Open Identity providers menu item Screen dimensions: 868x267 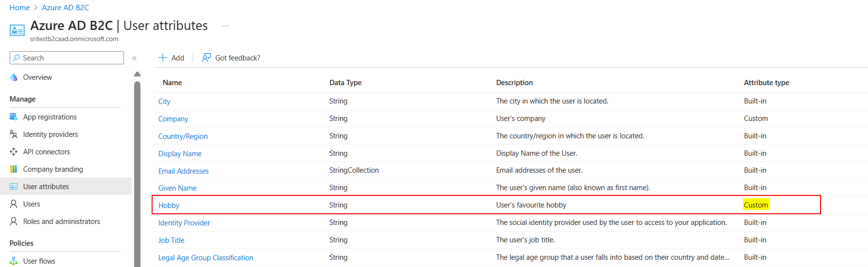click(50, 134)
